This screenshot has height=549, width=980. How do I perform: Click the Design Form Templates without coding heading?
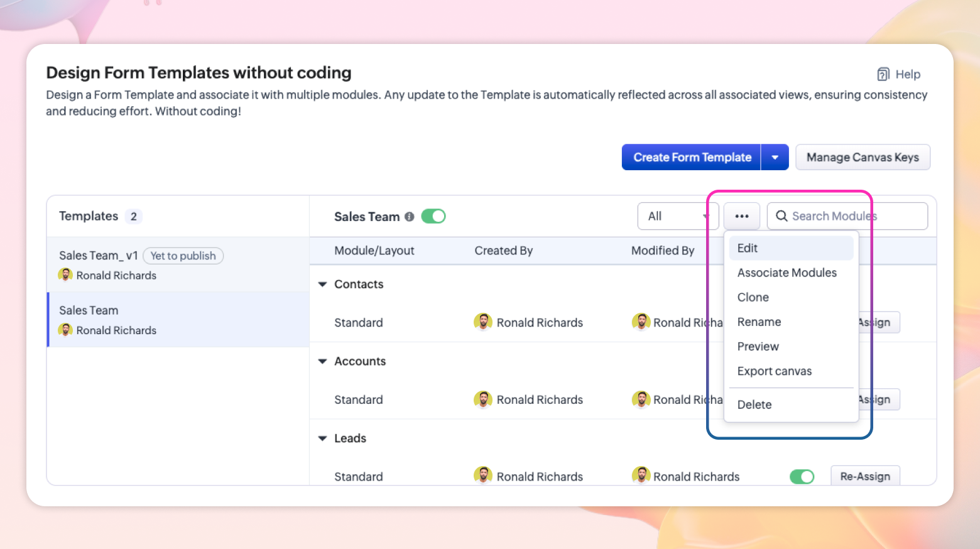(199, 73)
